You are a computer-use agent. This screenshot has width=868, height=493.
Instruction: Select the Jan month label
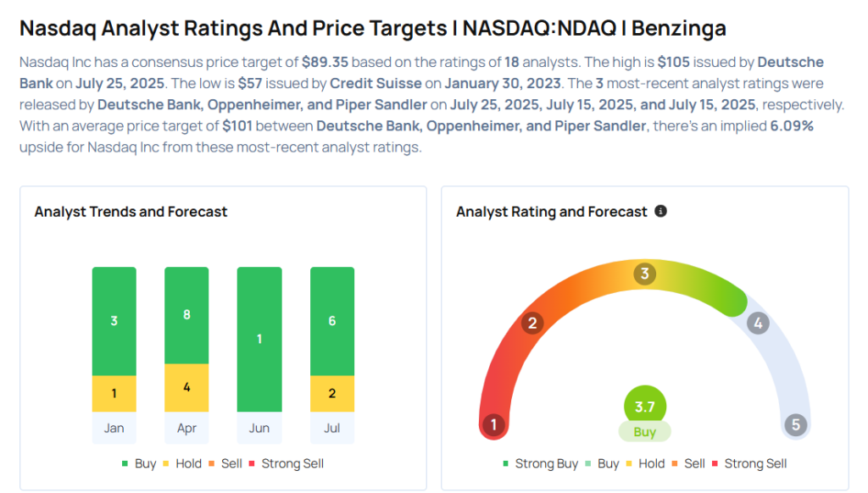click(x=114, y=428)
